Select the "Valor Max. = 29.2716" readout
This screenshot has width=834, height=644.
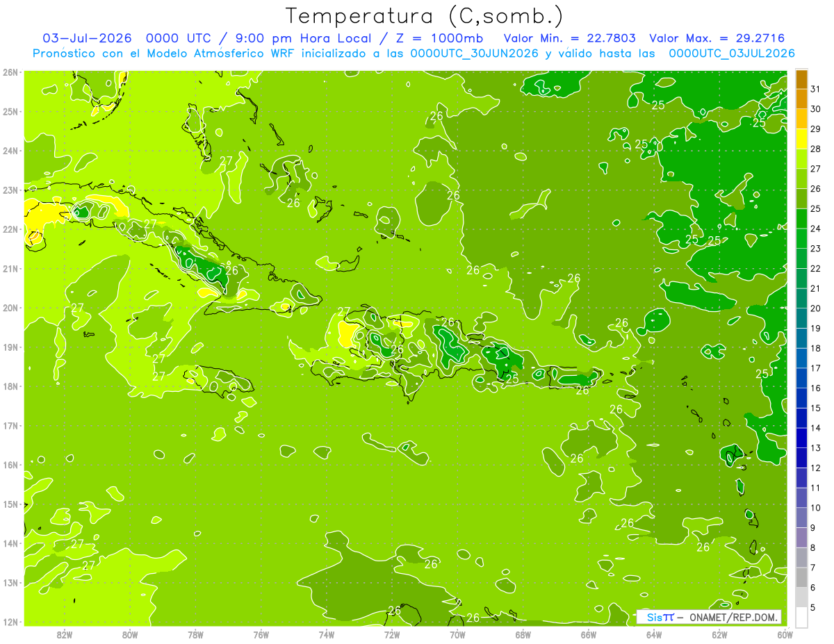[x=716, y=38]
